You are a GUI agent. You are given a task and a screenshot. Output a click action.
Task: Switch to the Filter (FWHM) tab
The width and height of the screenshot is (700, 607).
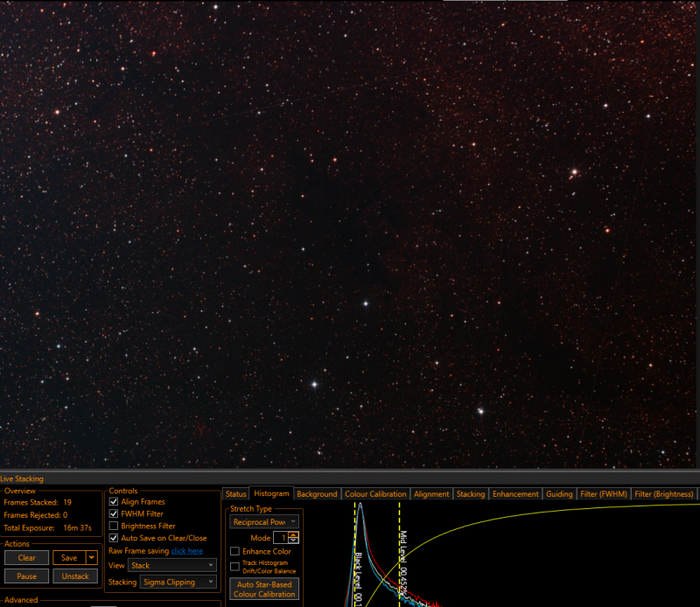[604, 494]
